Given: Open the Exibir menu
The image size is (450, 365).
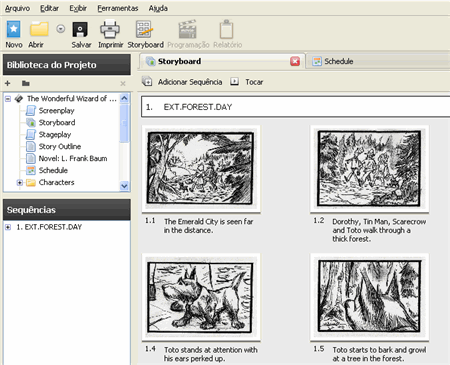Looking at the screenshot, I should click(78, 8).
